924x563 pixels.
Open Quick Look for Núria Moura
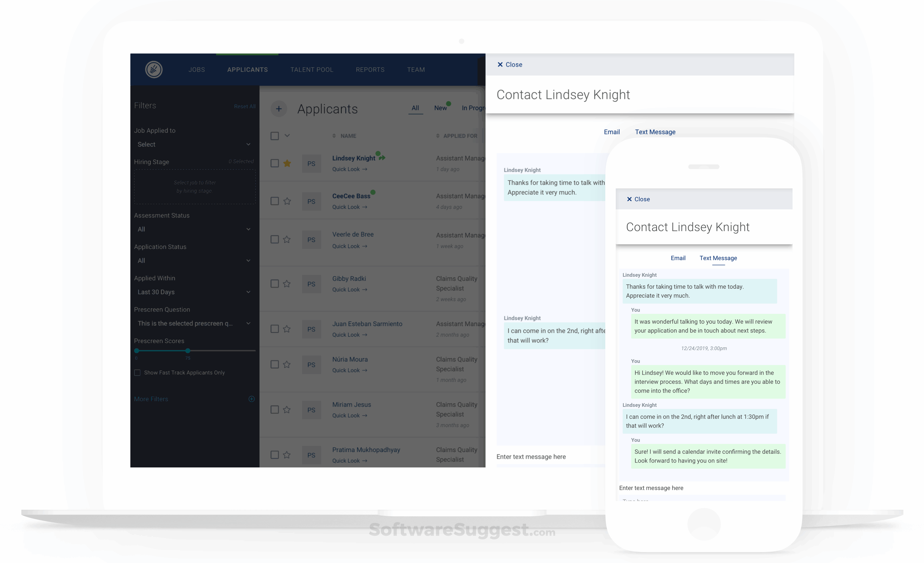click(x=349, y=370)
